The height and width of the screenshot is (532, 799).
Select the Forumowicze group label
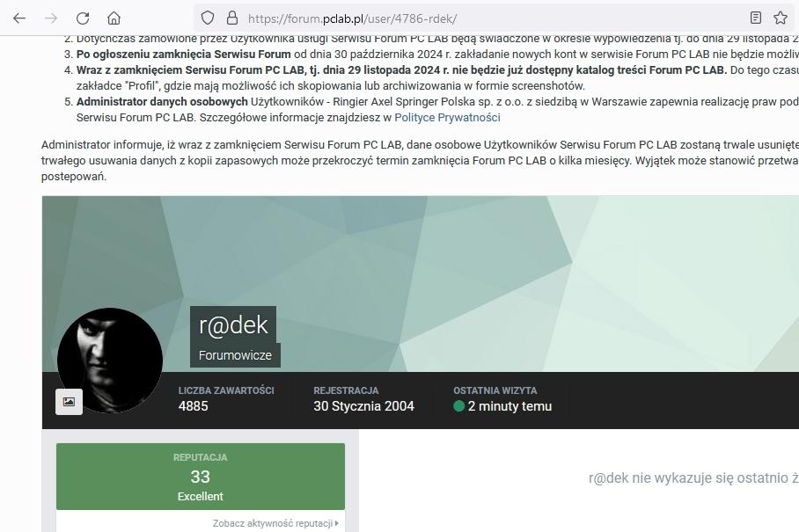coord(235,355)
